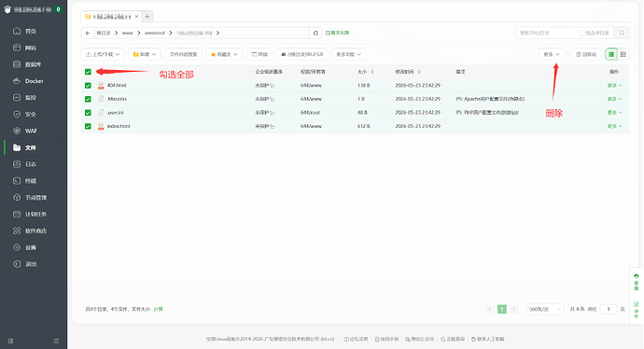Open the 回收站 recycle bin
Screen dimensions: 644x349
point(586,54)
